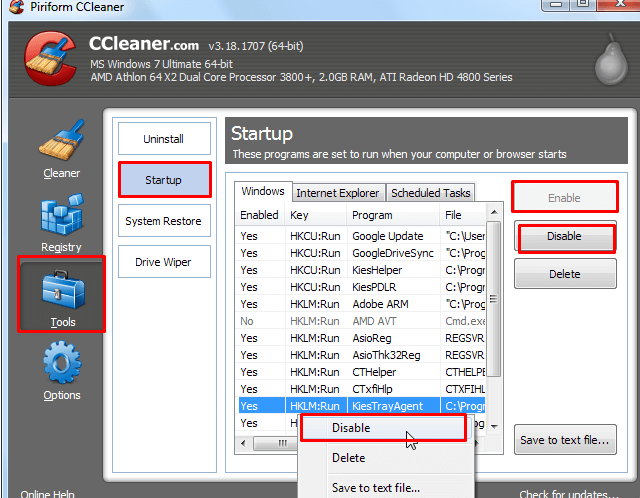Select the KiesHelper row
Screen dimensions: 640x498
tap(361, 270)
